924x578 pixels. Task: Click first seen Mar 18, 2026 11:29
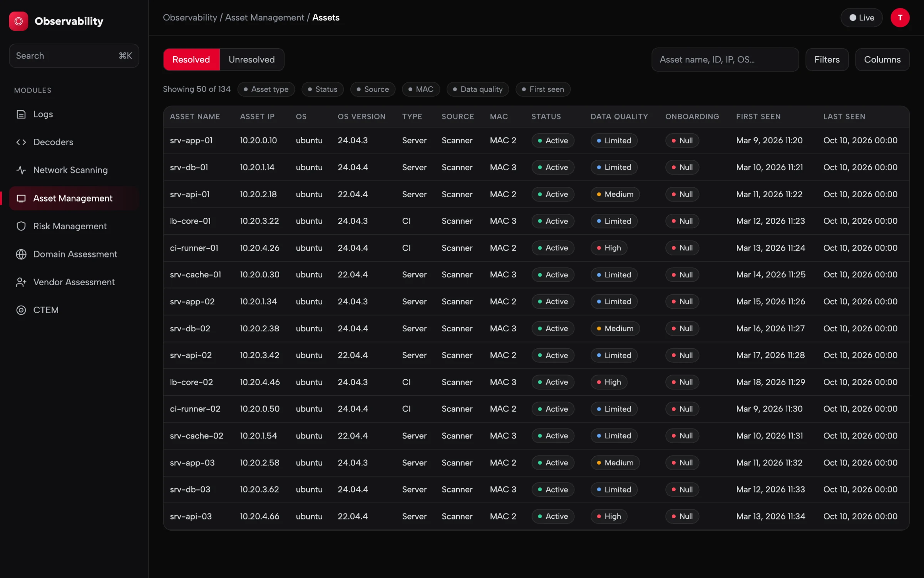[770, 382]
